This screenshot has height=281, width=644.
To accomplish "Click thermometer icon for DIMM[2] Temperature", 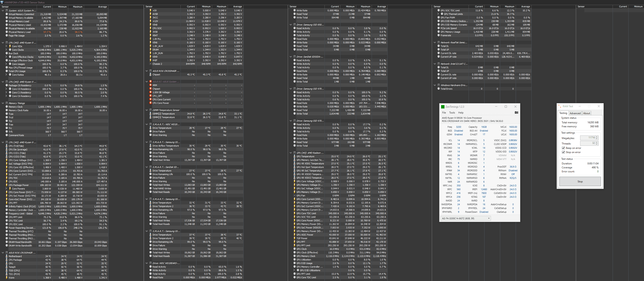I will pyautogui.click(x=151, y=114).
